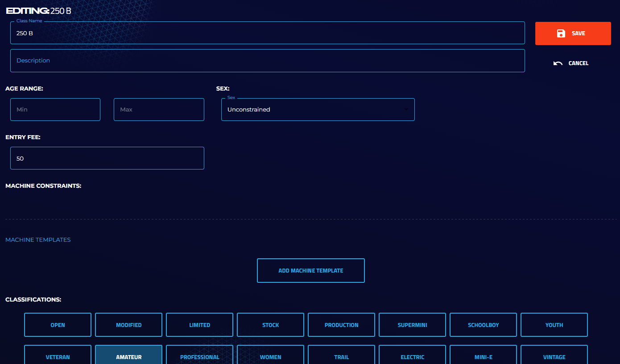Enable the Limited classification
620x364 pixels.
[199, 325]
